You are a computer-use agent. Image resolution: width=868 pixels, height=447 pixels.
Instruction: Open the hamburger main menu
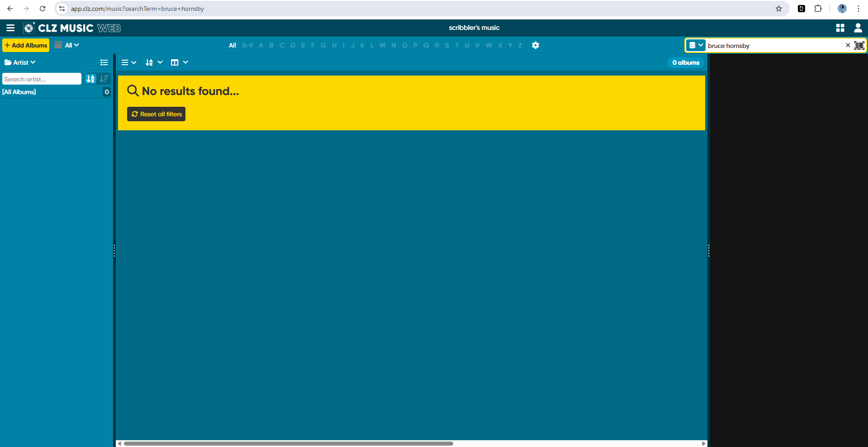[10, 28]
